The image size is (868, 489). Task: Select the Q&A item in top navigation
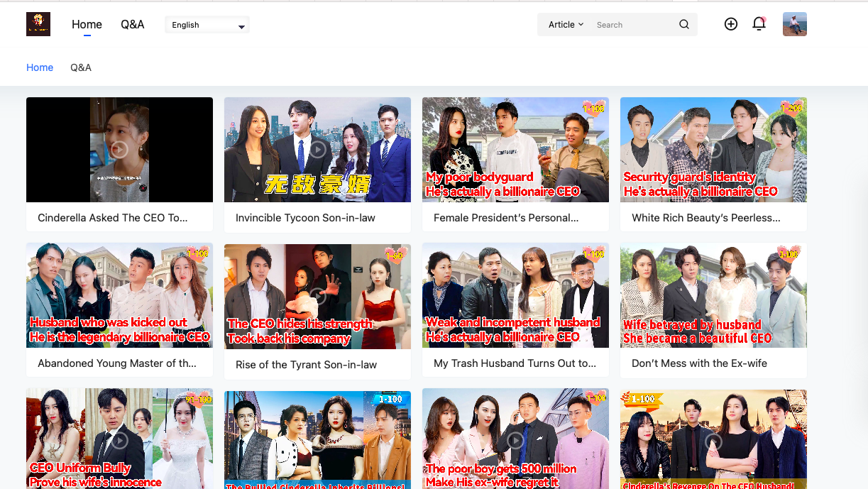[x=132, y=24]
